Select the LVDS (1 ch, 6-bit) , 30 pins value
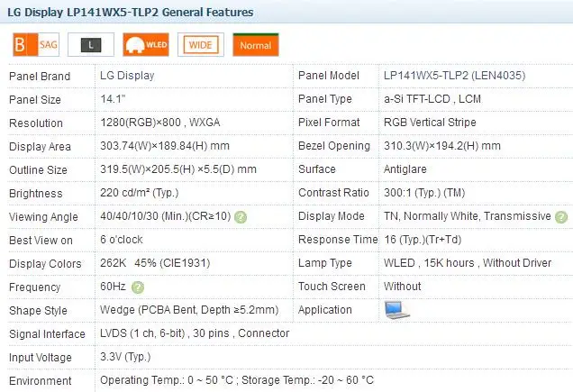Screen dimensions: 573x392 (195, 333)
